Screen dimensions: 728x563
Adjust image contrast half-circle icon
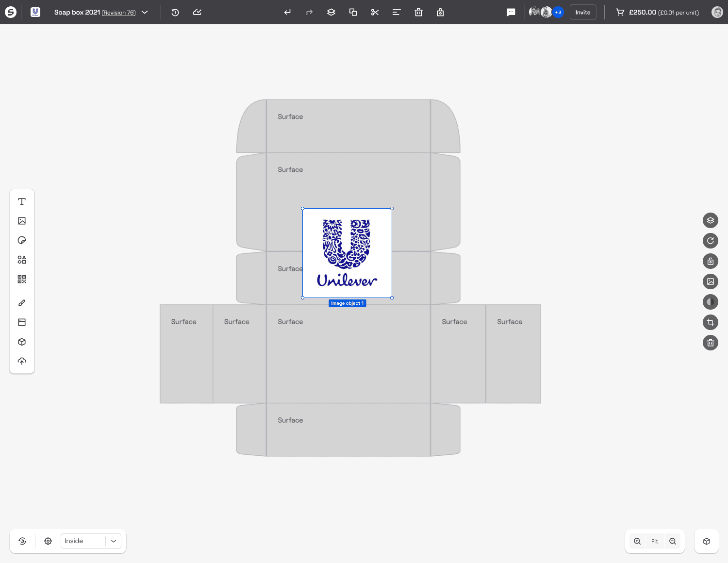point(711,302)
